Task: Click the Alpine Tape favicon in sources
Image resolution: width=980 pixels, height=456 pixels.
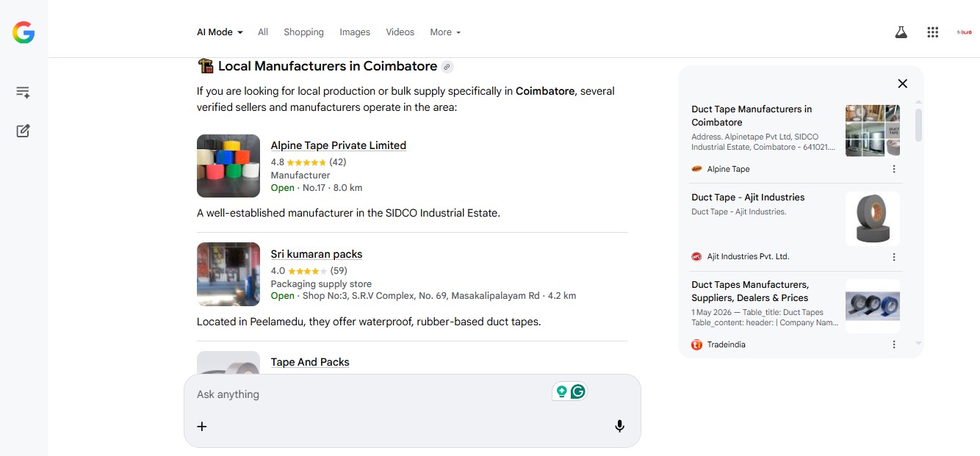Action: coord(696,169)
